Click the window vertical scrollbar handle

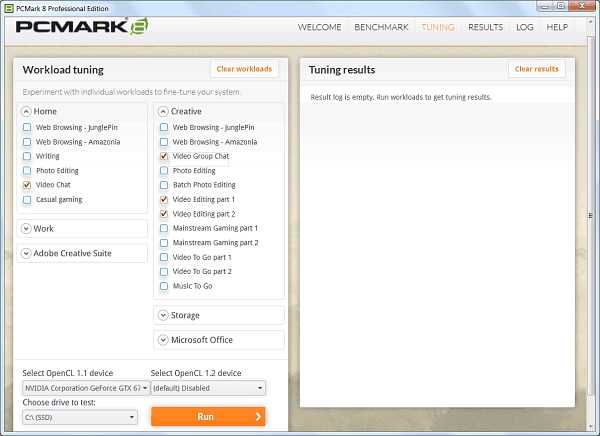(x=591, y=216)
